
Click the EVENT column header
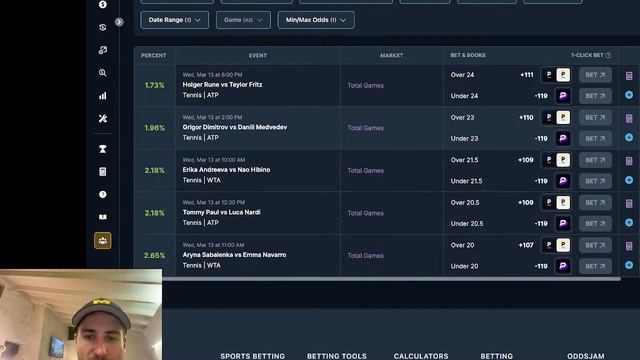pos(258,56)
